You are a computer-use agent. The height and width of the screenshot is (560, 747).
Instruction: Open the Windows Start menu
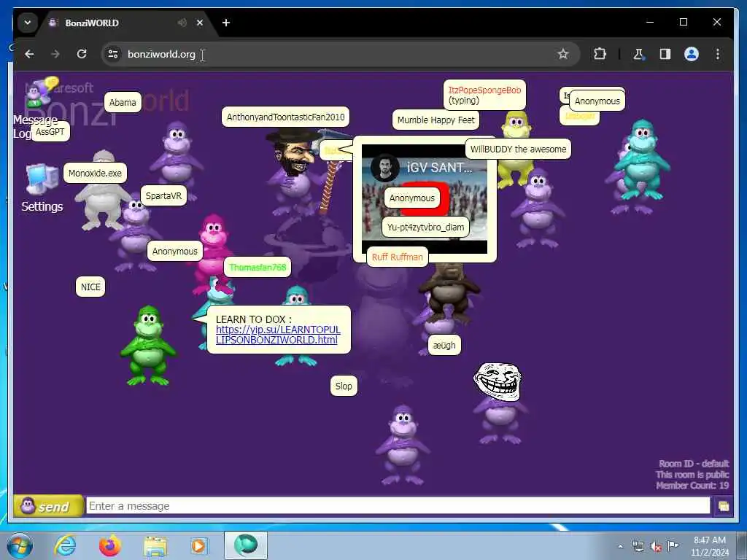(x=20, y=545)
